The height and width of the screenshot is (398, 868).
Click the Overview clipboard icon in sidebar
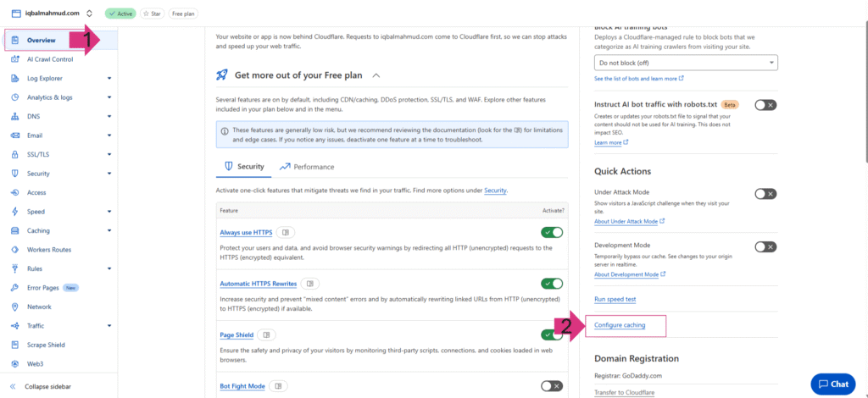tap(15, 41)
